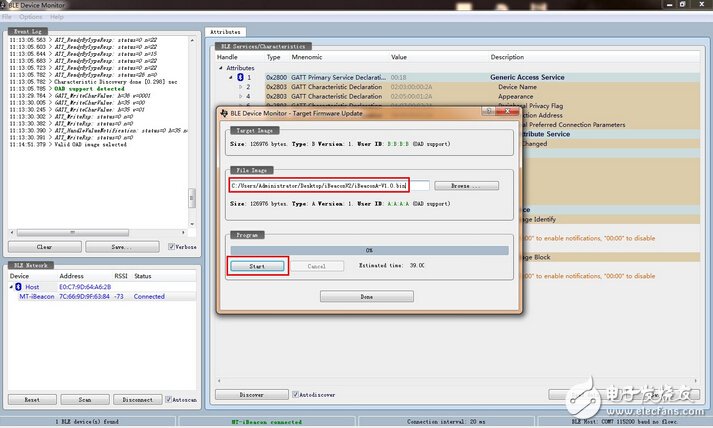Toggle the Autoscan checkbox

(168, 399)
